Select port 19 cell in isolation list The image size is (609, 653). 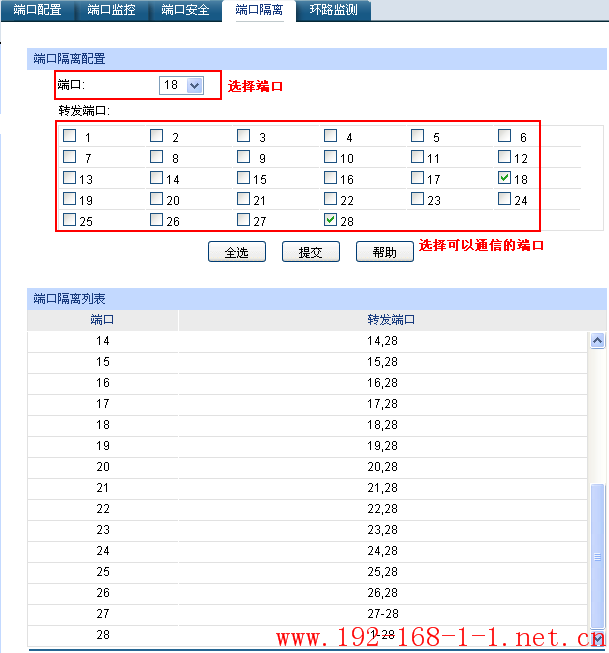click(103, 446)
